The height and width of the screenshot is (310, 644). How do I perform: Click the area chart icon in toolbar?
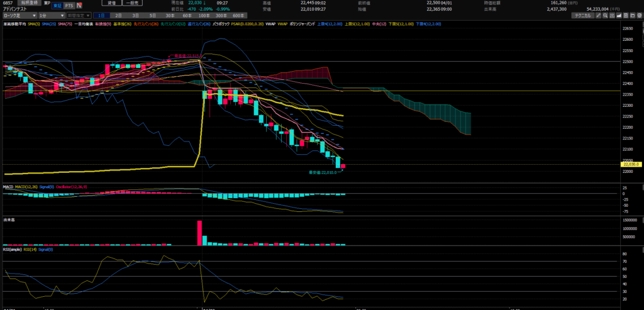pyautogui.click(x=620, y=14)
